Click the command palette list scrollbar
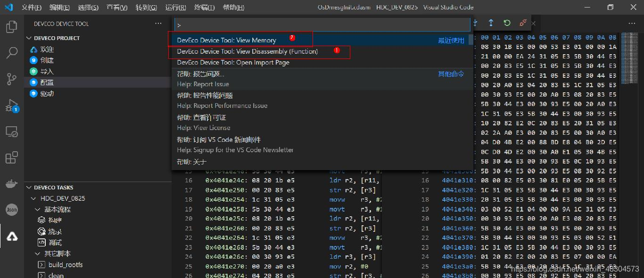 [471, 39]
